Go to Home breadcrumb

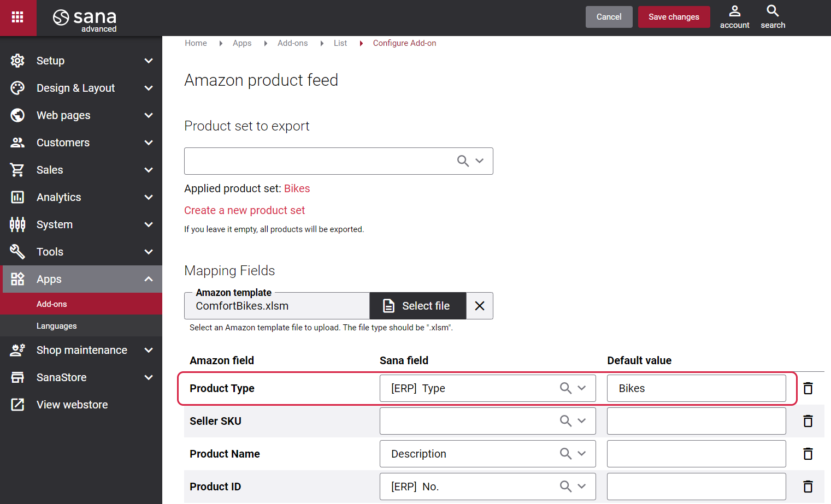(x=196, y=43)
